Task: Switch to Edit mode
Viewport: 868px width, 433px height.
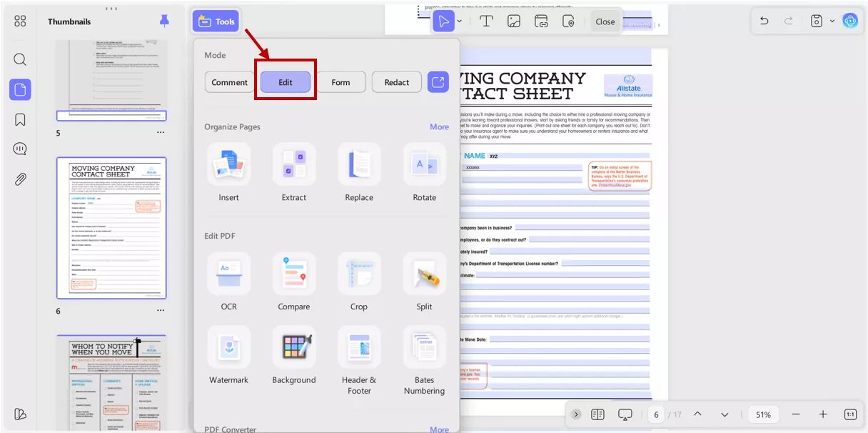Action: [x=286, y=82]
